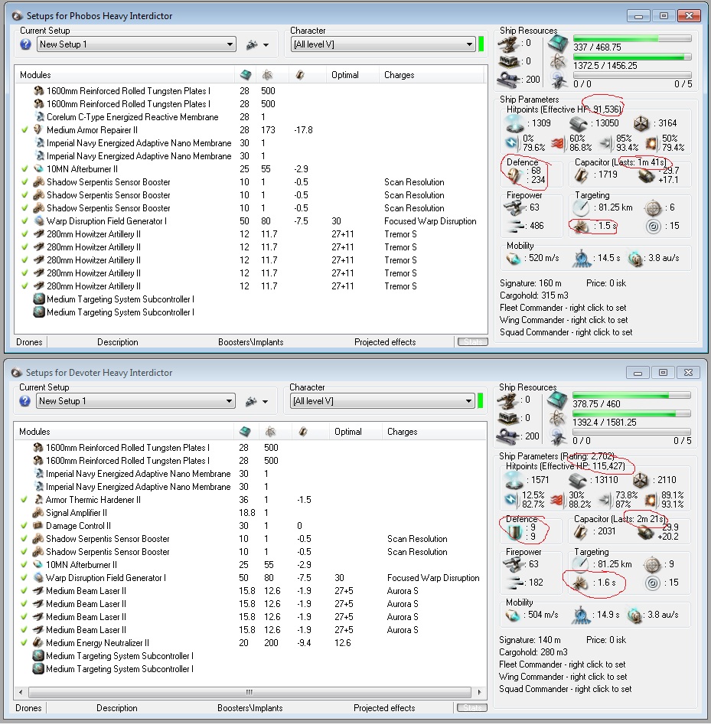Click Optimal column header in Devoter modules
The width and height of the screenshot is (711, 728).
(348, 431)
